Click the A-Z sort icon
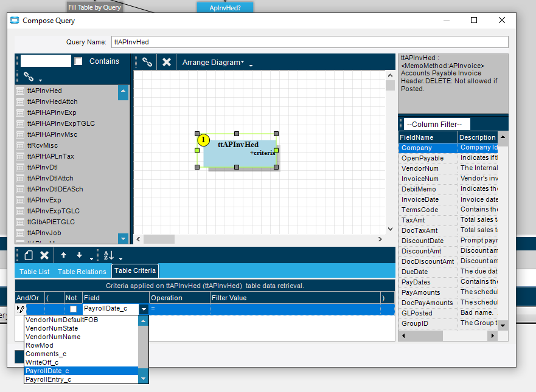The image size is (536, 392). pos(109,255)
